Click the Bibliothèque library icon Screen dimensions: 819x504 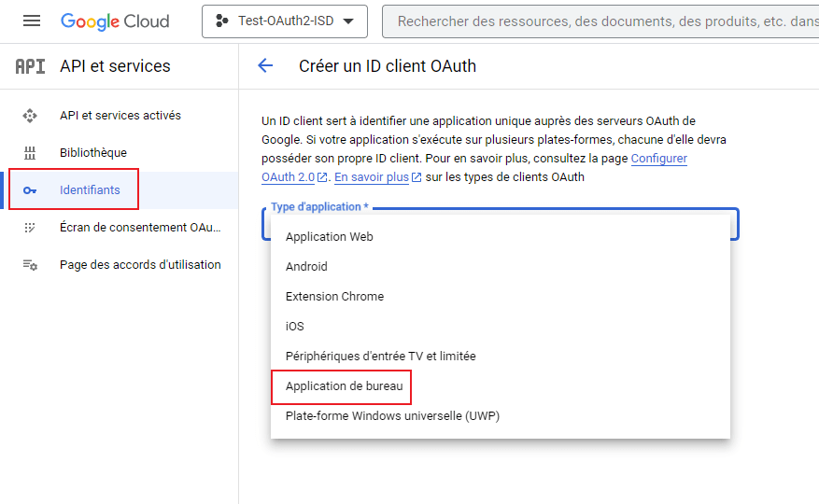(30, 153)
